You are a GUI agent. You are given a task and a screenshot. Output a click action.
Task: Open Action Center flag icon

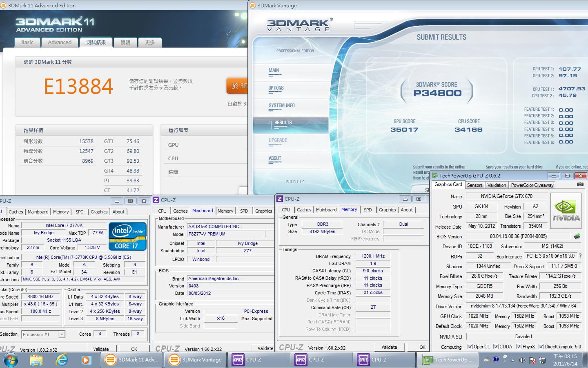(532, 360)
